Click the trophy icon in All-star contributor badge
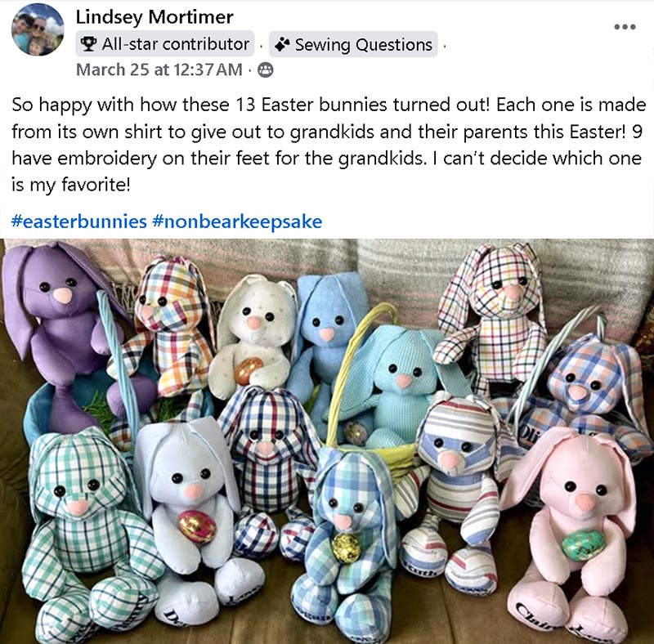The width and height of the screenshot is (654, 644). [88, 44]
